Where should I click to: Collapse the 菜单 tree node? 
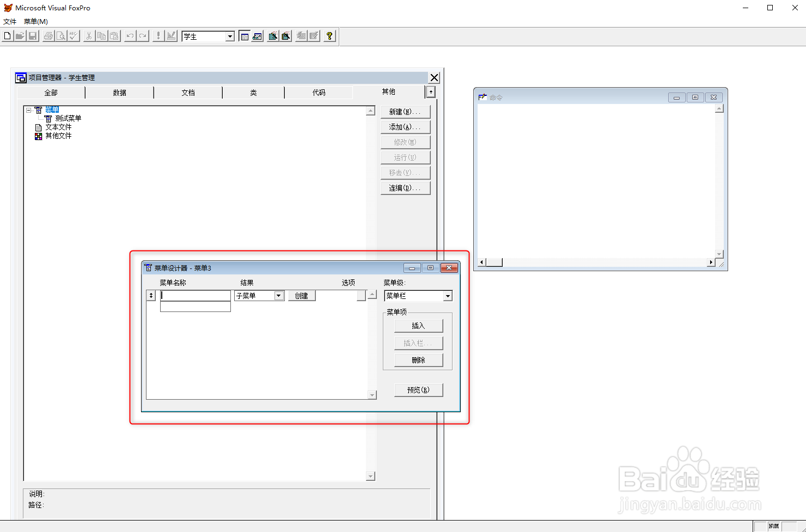[29, 110]
